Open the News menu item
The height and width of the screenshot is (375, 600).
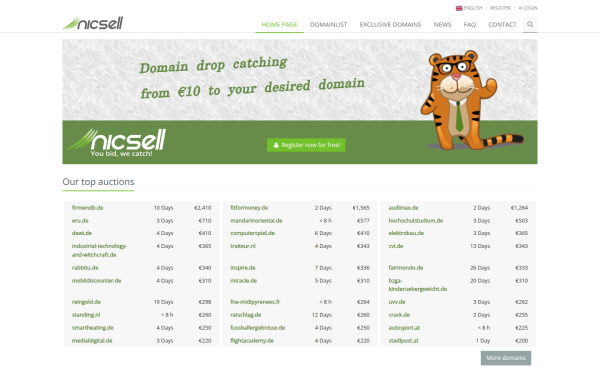[442, 24]
